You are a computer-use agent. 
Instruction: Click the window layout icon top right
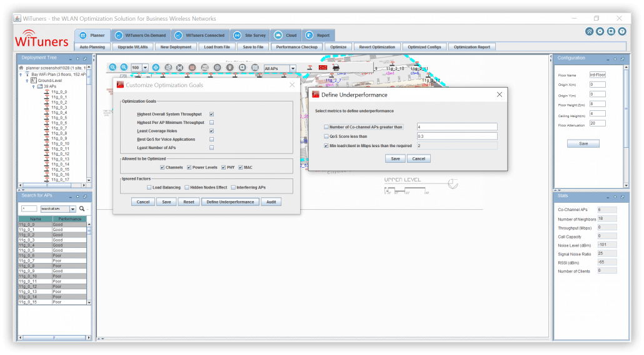pos(611,31)
